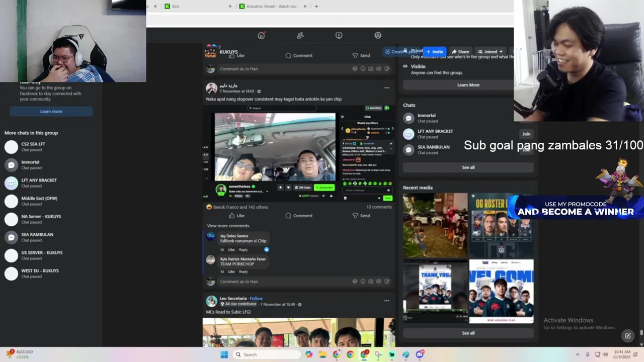Screen dimensions: 644x362
Task: Like the KUKUYS post at the top
Action: 236,55
